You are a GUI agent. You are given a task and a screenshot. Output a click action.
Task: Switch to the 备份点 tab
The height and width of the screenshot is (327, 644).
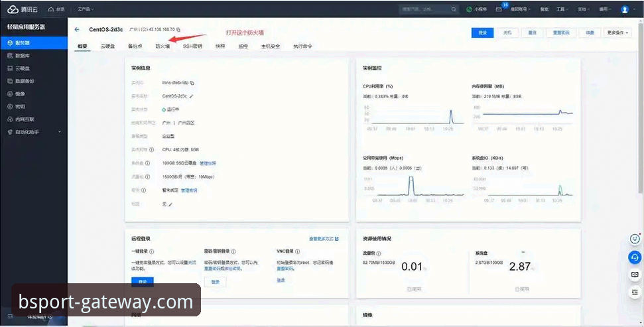coord(135,46)
